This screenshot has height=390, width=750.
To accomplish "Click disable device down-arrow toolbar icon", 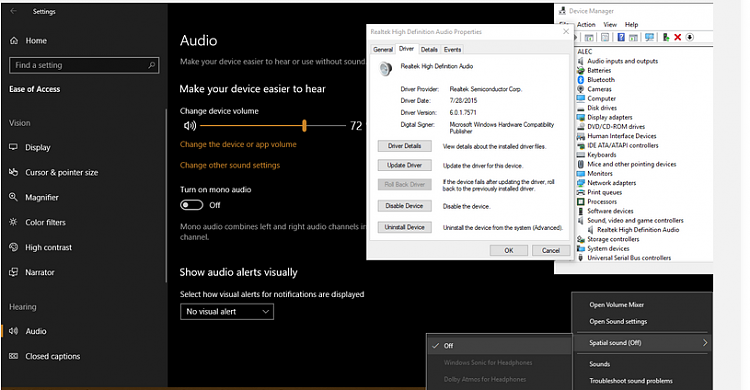I will click(690, 37).
